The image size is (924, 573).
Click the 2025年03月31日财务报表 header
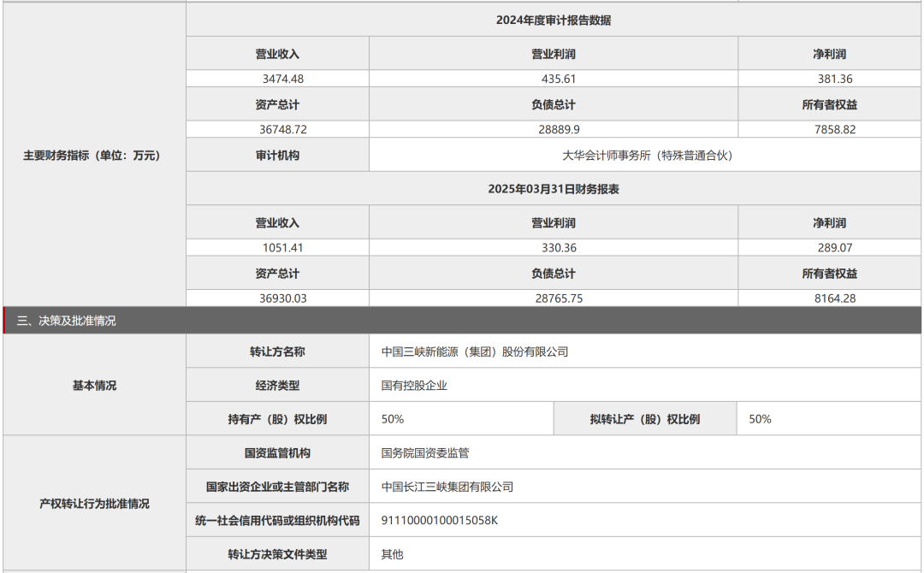click(x=554, y=190)
